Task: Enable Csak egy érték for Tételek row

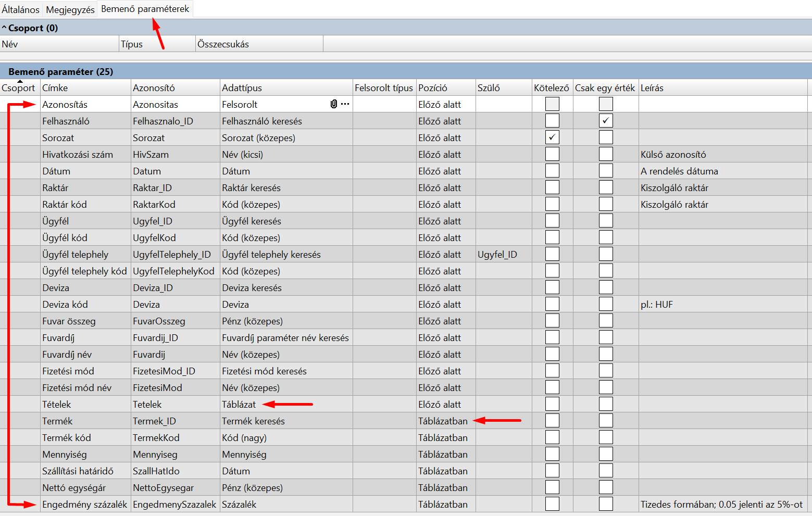Action: [606, 404]
